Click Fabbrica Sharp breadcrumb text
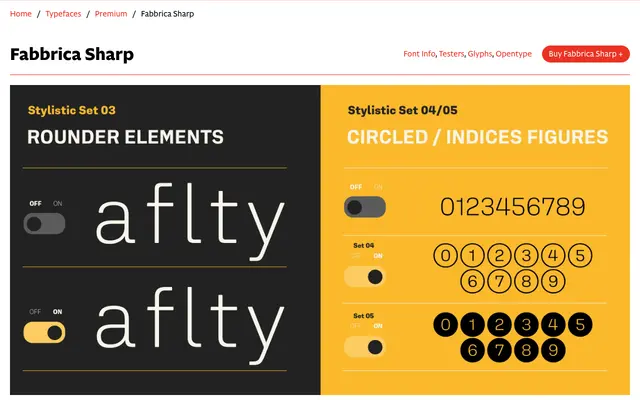 coord(167,14)
